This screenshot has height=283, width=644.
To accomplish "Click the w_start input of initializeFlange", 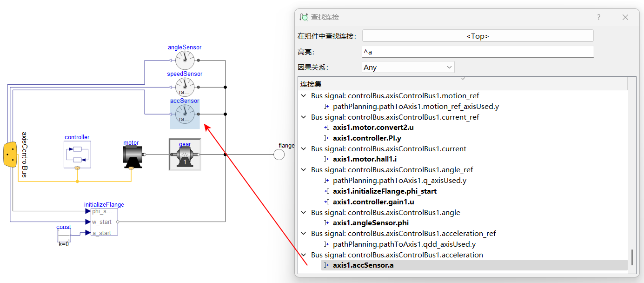I will point(88,222).
